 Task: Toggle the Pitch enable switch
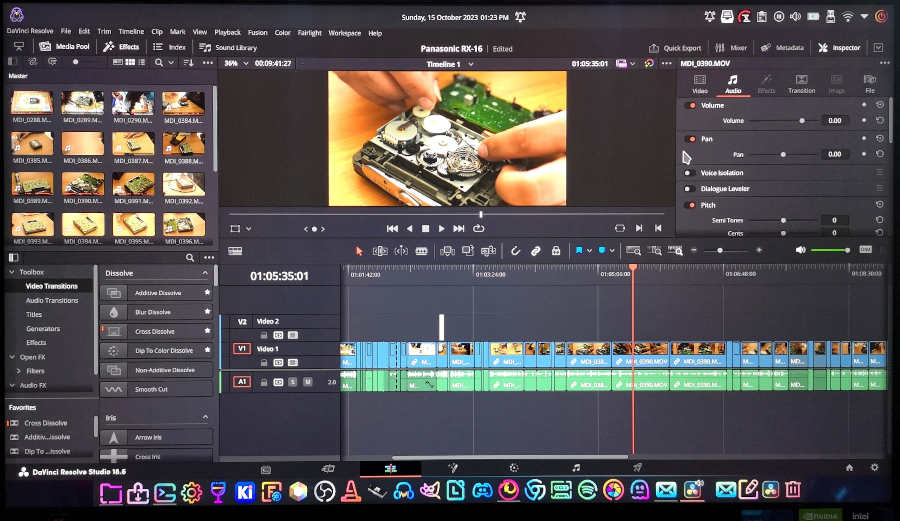click(x=691, y=205)
